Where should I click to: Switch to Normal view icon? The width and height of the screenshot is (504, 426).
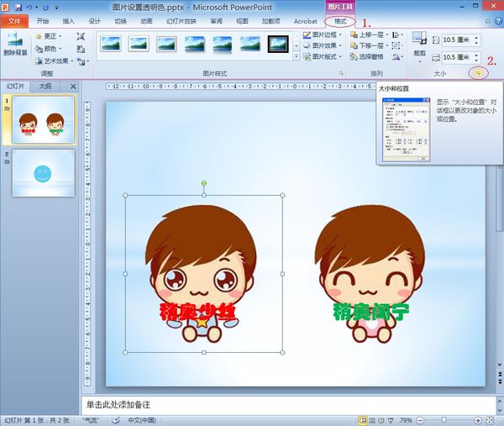tap(363, 420)
